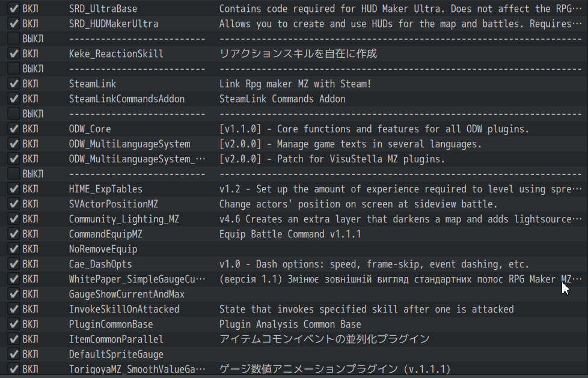Click 'State that invokes specified skill' description
The width and height of the screenshot is (588, 378).
[366, 309]
